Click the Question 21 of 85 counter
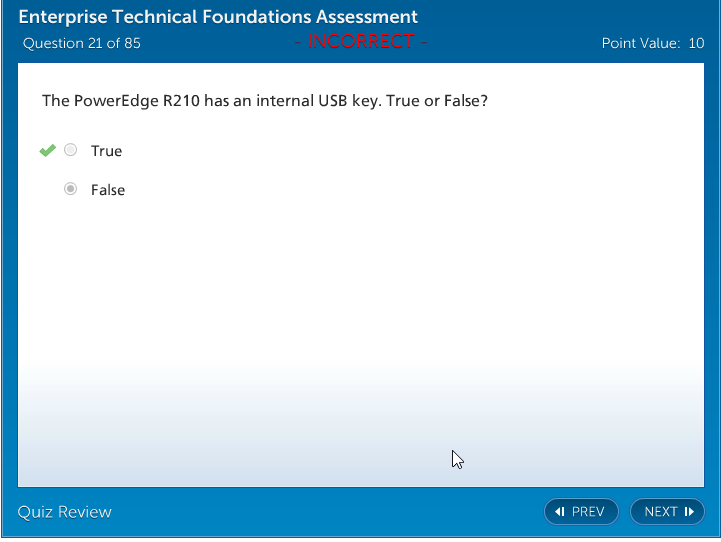The width and height of the screenshot is (721, 542). click(x=82, y=43)
